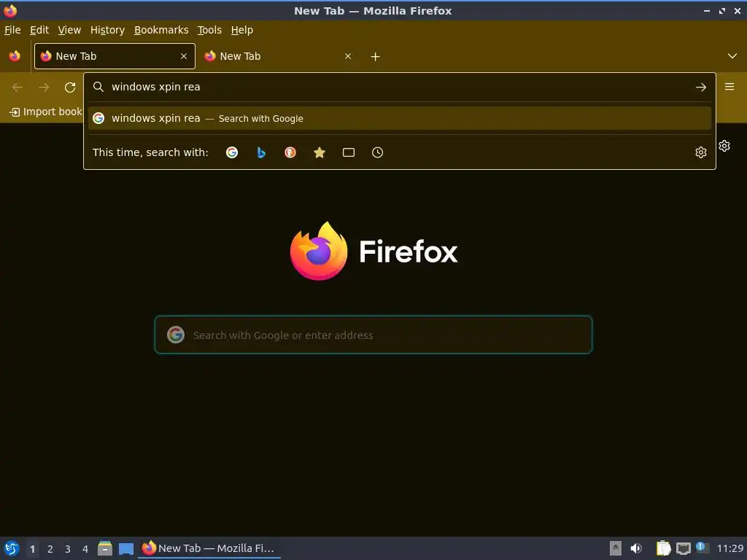Viewport: 747px width, 560px height.
Task: Click the go arrow in address bar
Action: [701, 87]
